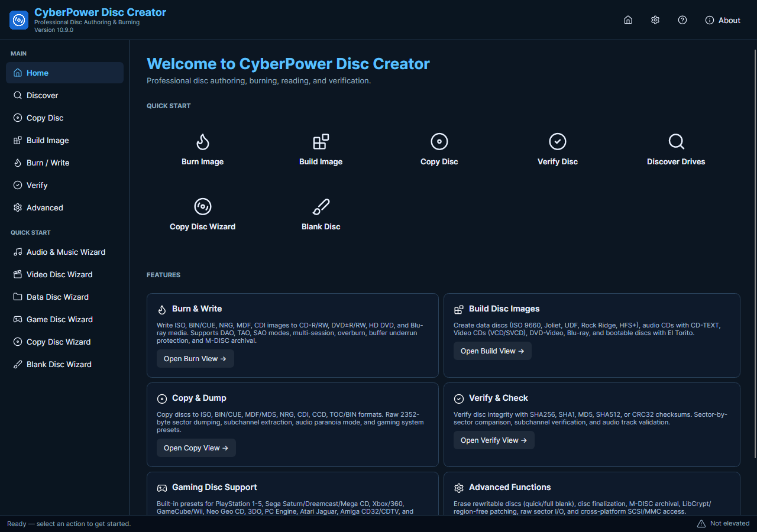The image size is (757, 532).
Task: Click the Version 10.9.0 text
Action: pos(54,30)
